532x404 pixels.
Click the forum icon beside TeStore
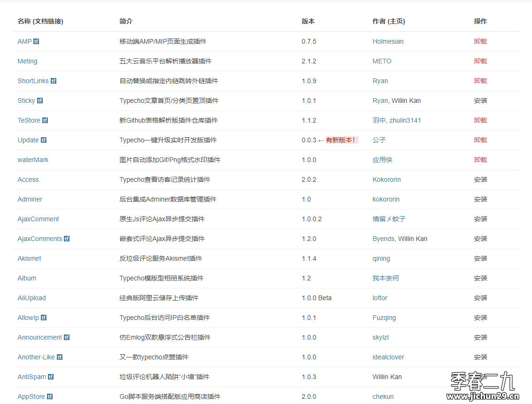click(x=45, y=120)
